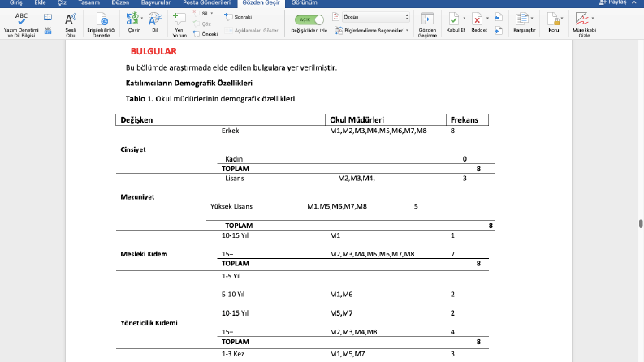644x362 pixels.
Task: Click the Sil delete comment icon
Action: 197,14
